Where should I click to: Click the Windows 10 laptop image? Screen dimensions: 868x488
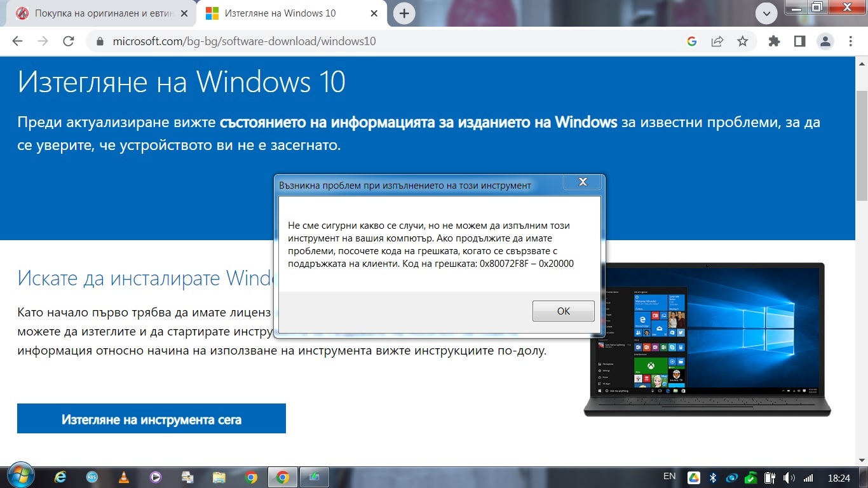pos(707,339)
